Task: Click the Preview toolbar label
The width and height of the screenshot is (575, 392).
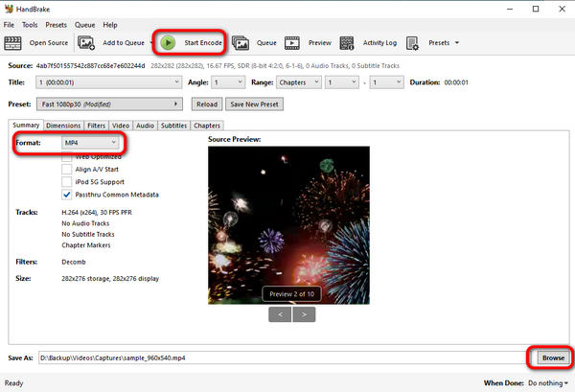Action: (x=320, y=43)
